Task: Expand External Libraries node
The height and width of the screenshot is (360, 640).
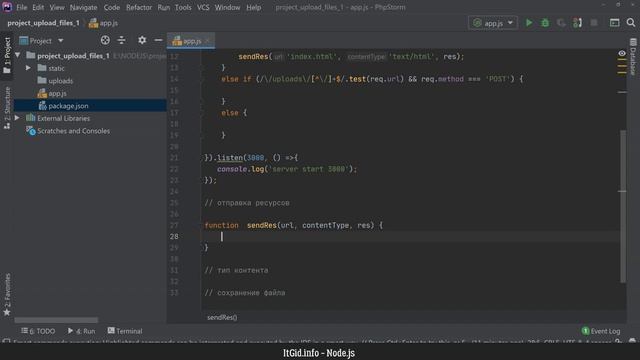Action: click(17, 118)
